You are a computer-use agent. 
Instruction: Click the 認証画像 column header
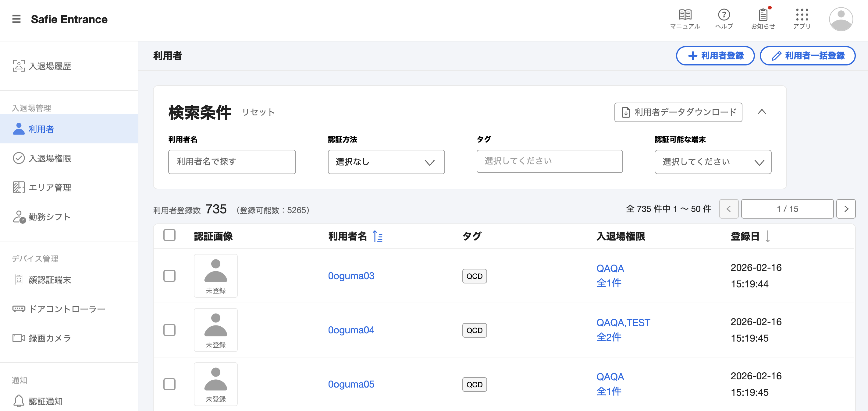(213, 236)
